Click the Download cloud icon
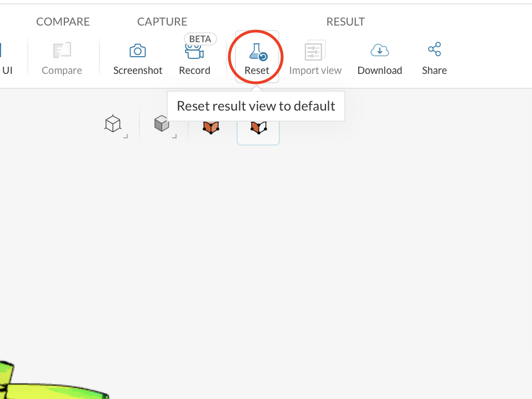532x399 pixels. [x=380, y=50]
